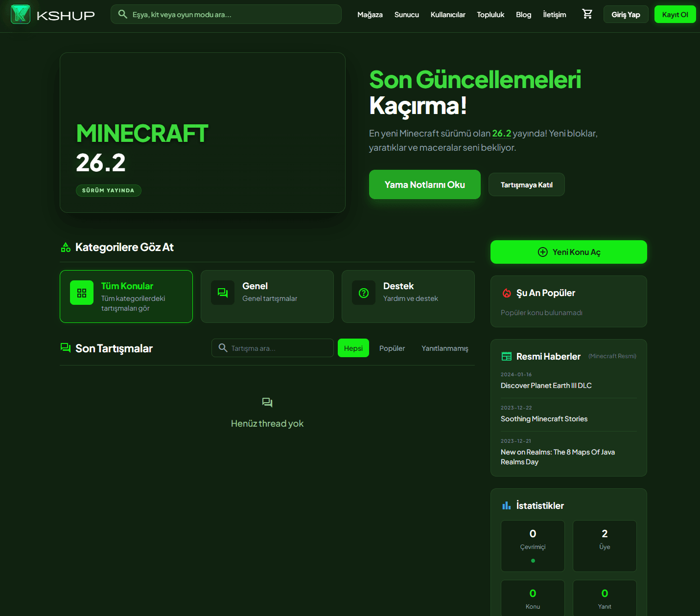The image size is (700, 616).
Task: Click the Popüler konu bulunamadı text
Action: [541, 313]
